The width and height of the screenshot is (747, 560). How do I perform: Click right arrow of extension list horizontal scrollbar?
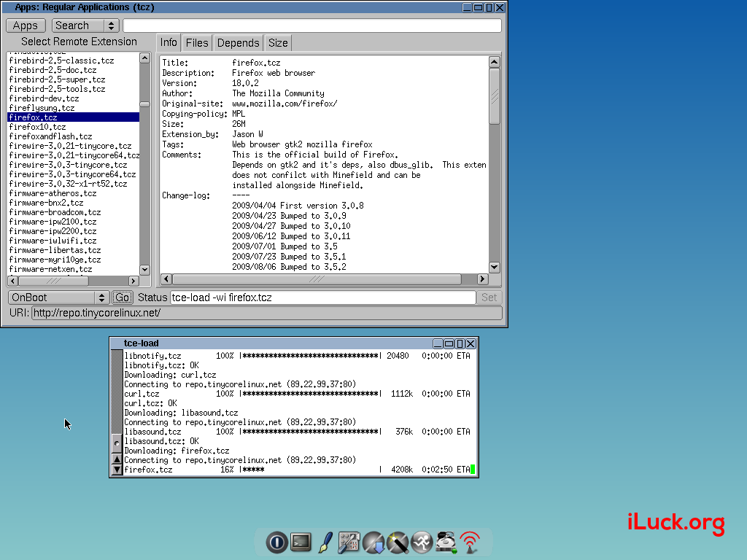[x=134, y=281]
